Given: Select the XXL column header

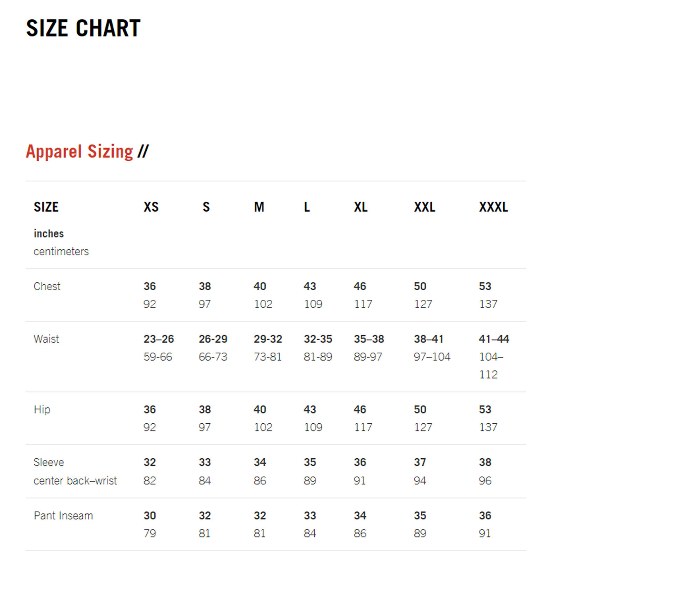Looking at the screenshot, I should [424, 207].
